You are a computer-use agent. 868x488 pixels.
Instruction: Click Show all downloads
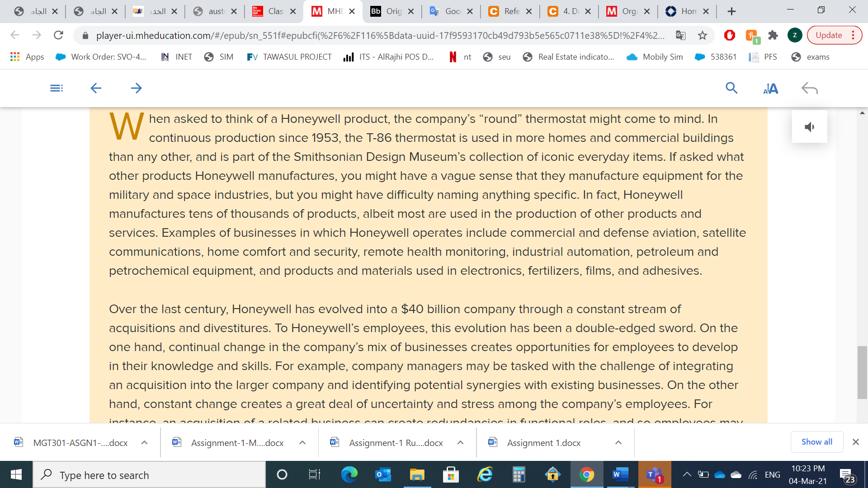pyautogui.click(x=816, y=442)
